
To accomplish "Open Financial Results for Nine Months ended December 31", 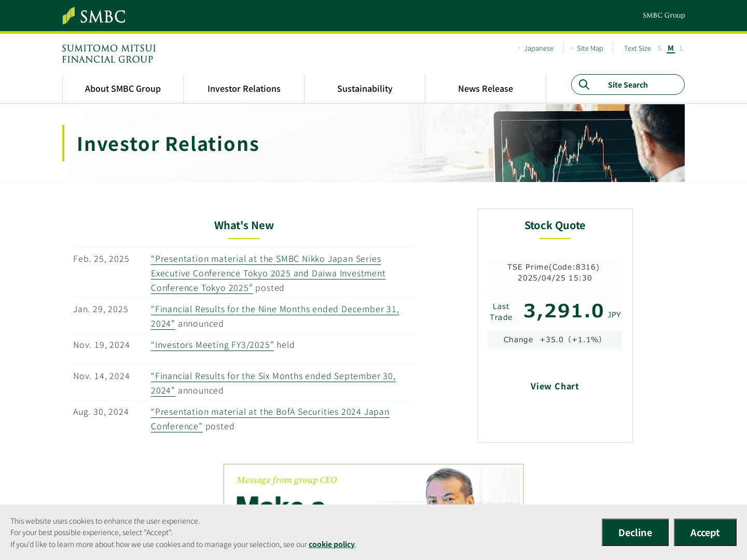I will click(275, 316).
